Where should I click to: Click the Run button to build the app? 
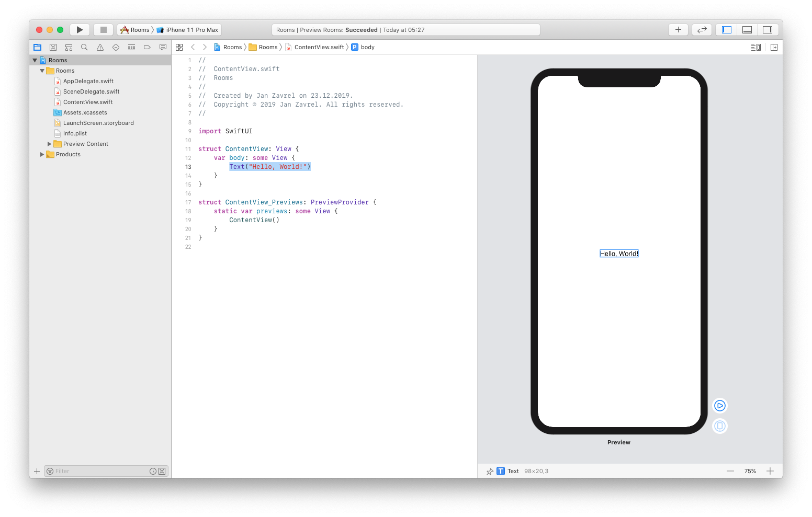[x=80, y=29]
